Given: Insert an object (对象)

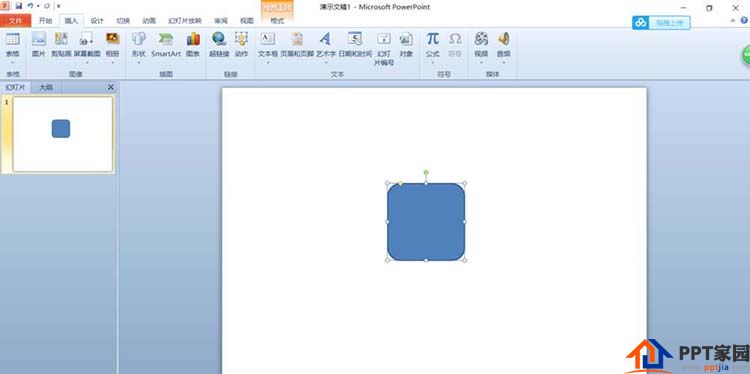Looking at the screenshot, I should (x=406, y=45).
